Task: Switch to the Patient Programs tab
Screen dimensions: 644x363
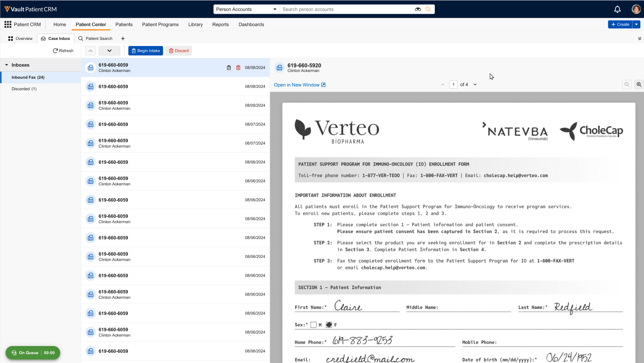Action: click(160, 24)
